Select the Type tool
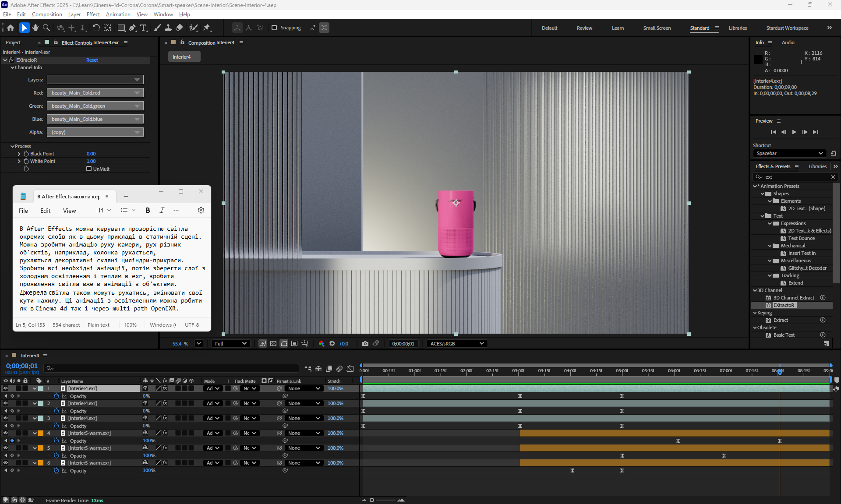Screen dimensions: 841x504 click(144, 28)
